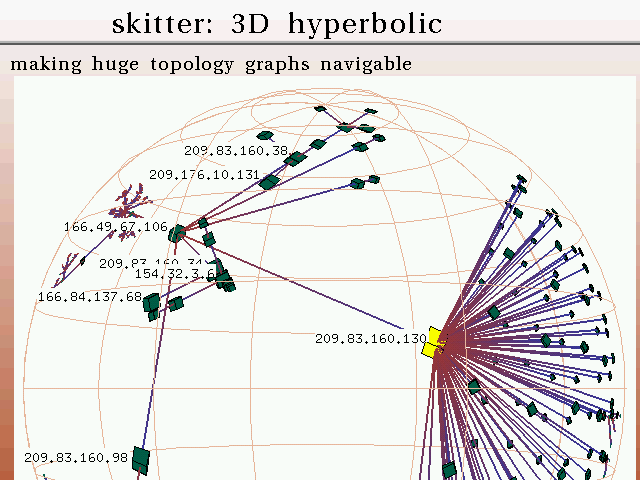Image resolution: width=640 pixels, height=480 pixels.
Task: Click the 'making huge topology graphs navigable' subtitle
Action: coord(211,64)
